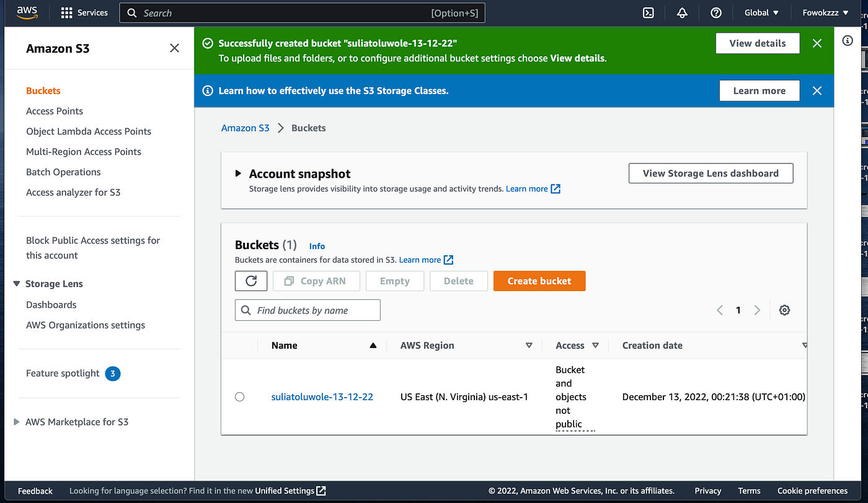868x503 pixels.
Task: Click the December 13, 2022 creation date cell
Action: click(x=714, y=397)
